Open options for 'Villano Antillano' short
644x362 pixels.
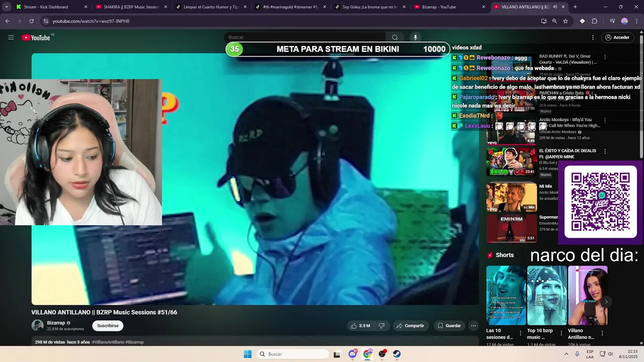pyautogui.click(x=602, y=333)
